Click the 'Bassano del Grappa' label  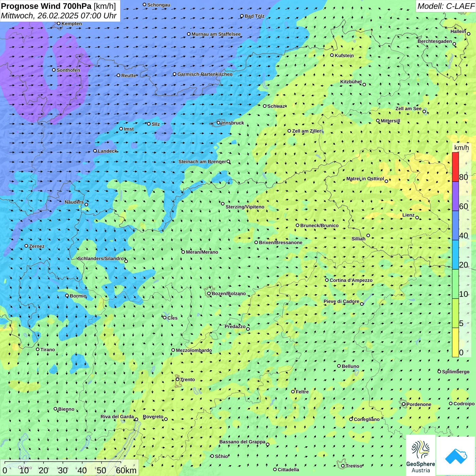tap(242, 442)
